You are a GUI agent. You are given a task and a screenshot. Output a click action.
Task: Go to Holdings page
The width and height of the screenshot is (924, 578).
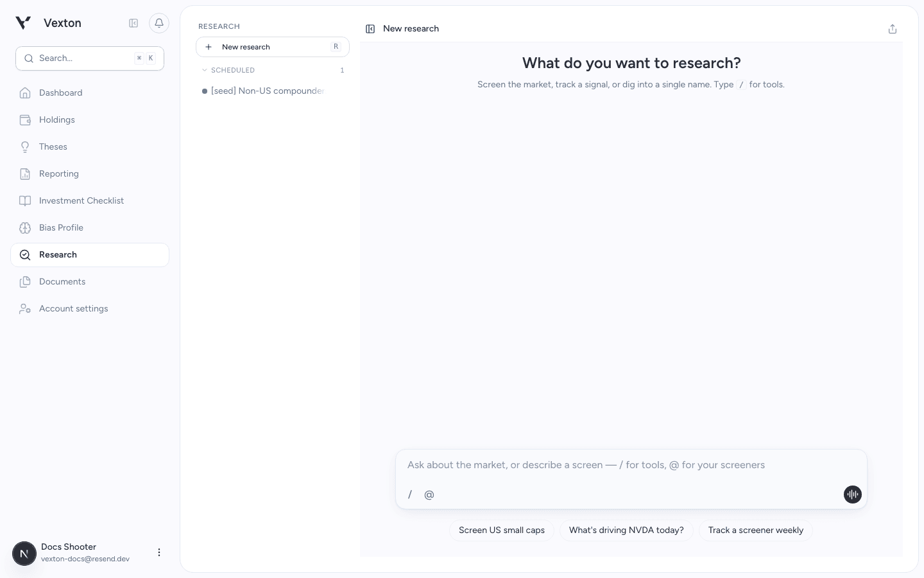click(90, 120)
